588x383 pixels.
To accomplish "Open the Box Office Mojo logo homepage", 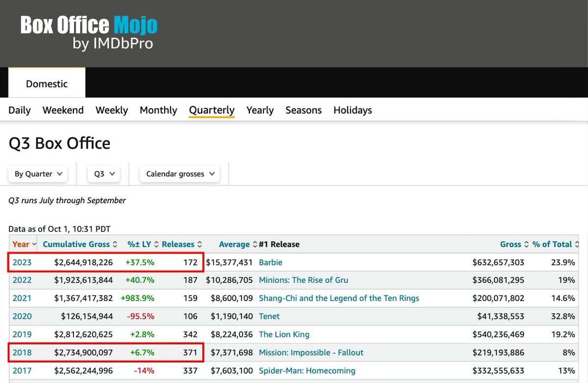I will [x=89, y=33].
